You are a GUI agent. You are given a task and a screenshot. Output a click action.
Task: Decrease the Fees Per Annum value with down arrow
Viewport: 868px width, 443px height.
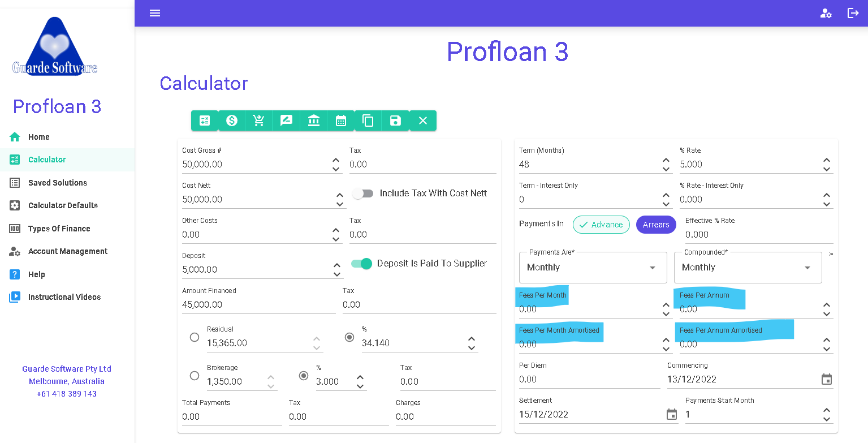pos(827,314)
